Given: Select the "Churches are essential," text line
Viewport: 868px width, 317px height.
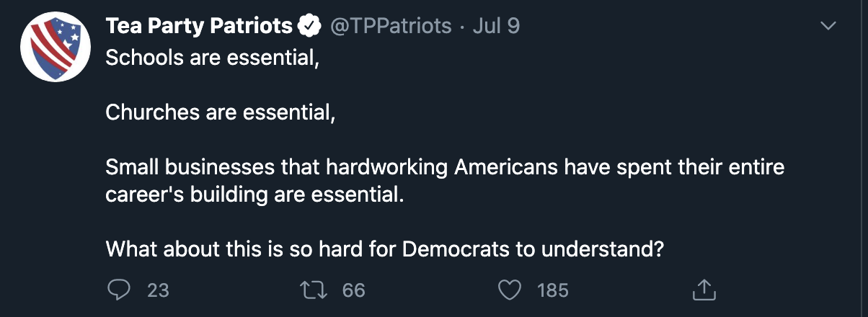Looking at the screenshot, I should coord(221,112).
